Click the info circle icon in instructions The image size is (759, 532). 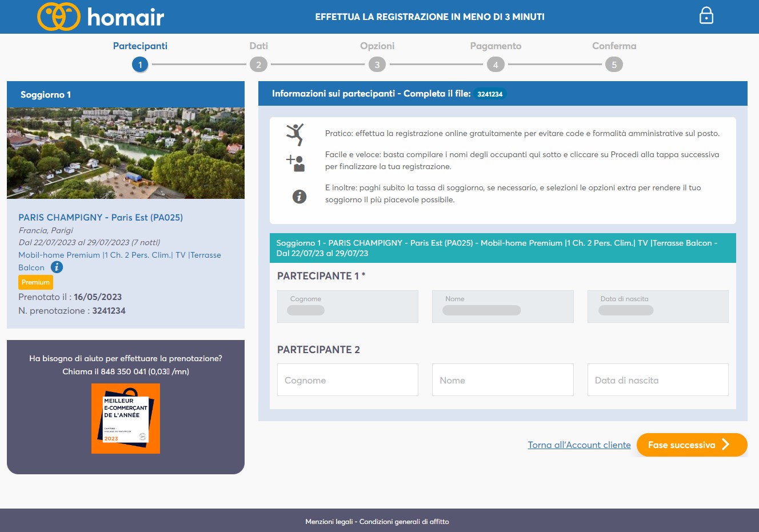tap(299, 197)
